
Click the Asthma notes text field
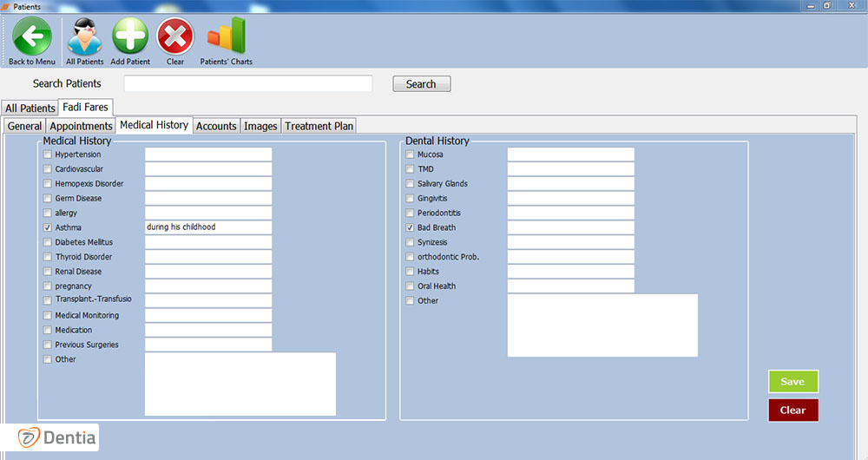(x=208, y=227)
